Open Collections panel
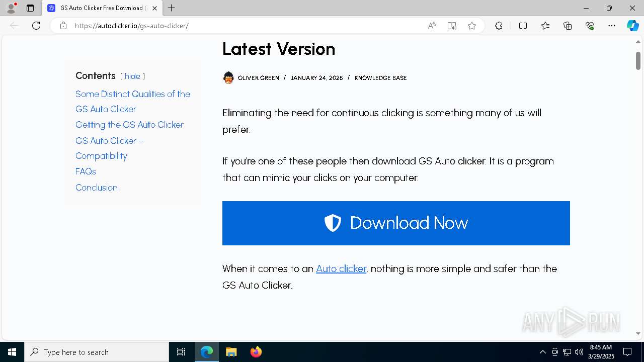Viewport: 644px width, 362px height. tap(568, 26)
